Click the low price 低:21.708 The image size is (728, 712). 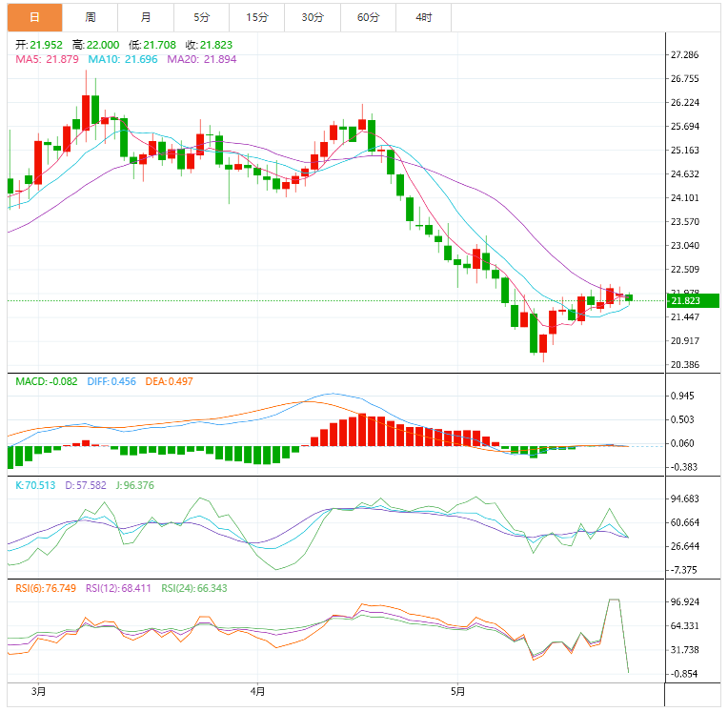[152, 45]
